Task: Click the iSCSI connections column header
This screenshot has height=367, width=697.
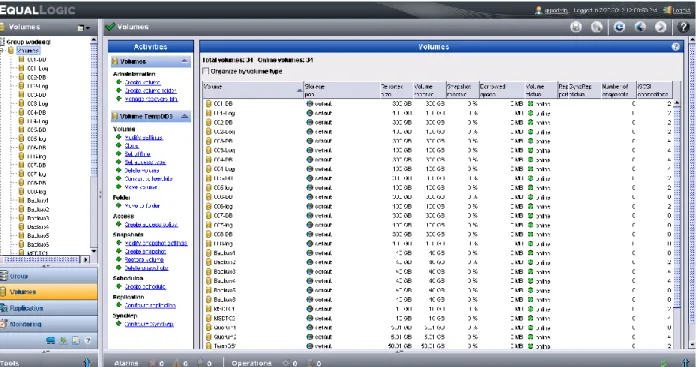Action: (x=654, y=90)
